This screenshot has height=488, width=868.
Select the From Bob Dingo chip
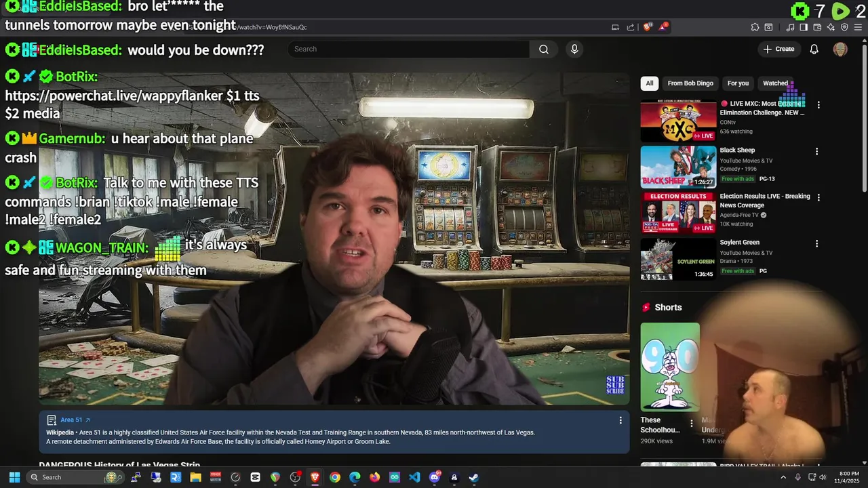(x=690, y=83)
